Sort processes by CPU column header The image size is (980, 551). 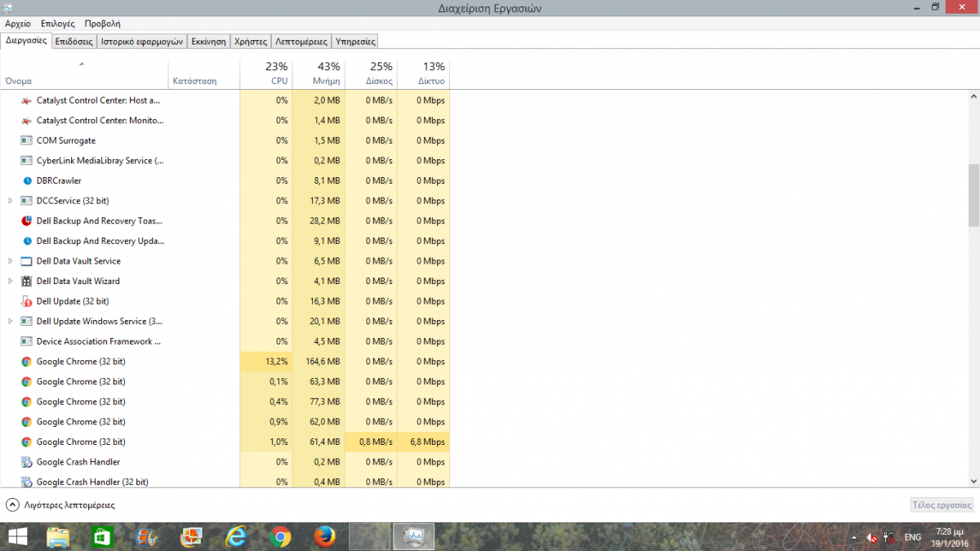[x=266, y=73]
